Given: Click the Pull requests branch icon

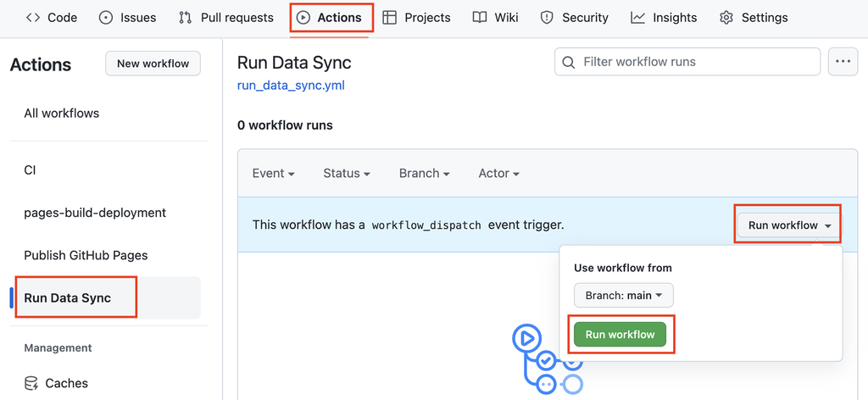Looking at the screenshot, I should (186, 18).
